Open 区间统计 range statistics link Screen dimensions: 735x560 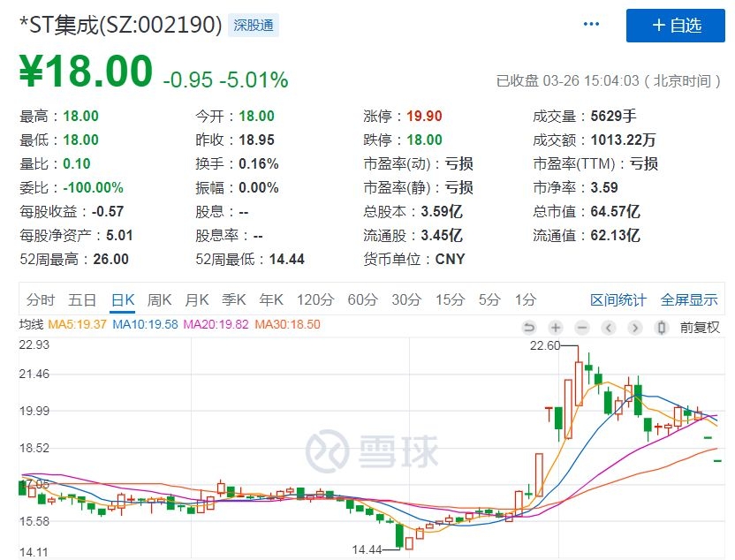[x=618, y=299]
